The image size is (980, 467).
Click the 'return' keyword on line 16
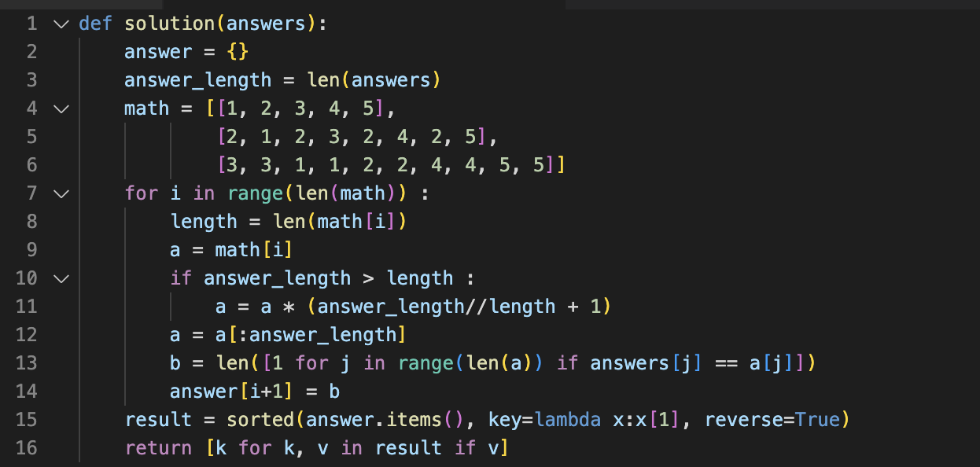click(158, 448)
